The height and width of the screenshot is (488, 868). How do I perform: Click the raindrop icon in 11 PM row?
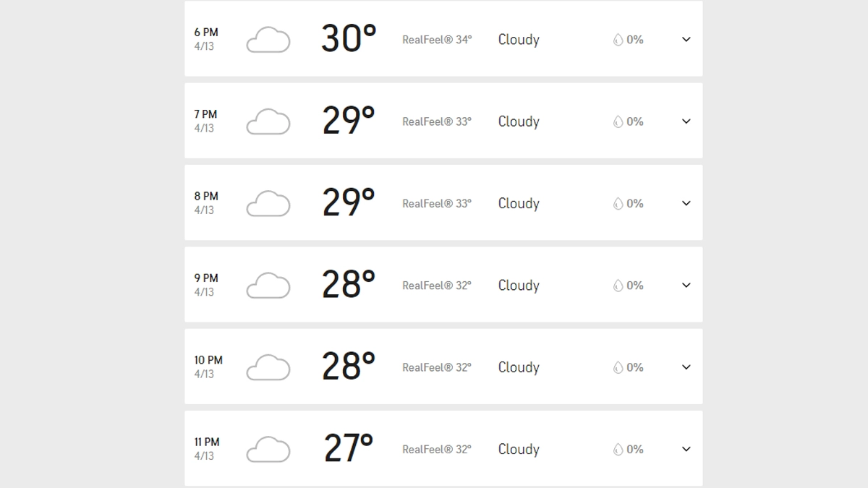(x=618, y=450)
